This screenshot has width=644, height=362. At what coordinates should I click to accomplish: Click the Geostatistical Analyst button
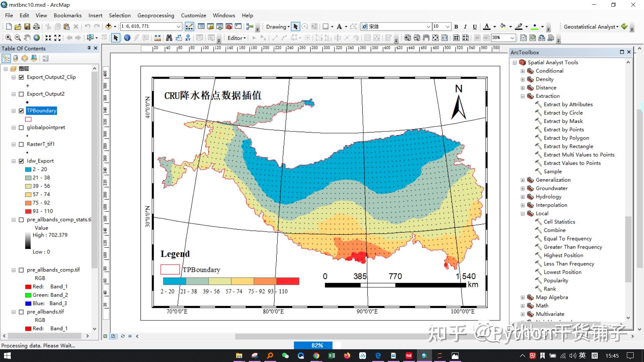point(590,26)
